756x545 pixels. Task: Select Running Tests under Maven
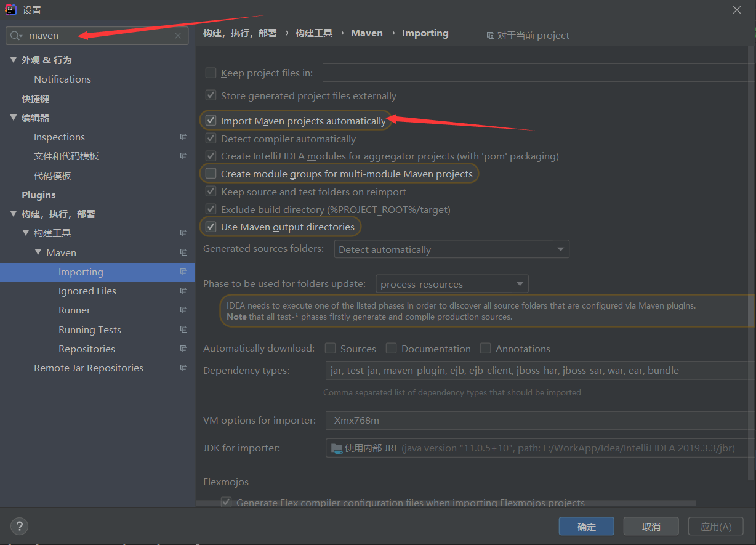[90, 329]
